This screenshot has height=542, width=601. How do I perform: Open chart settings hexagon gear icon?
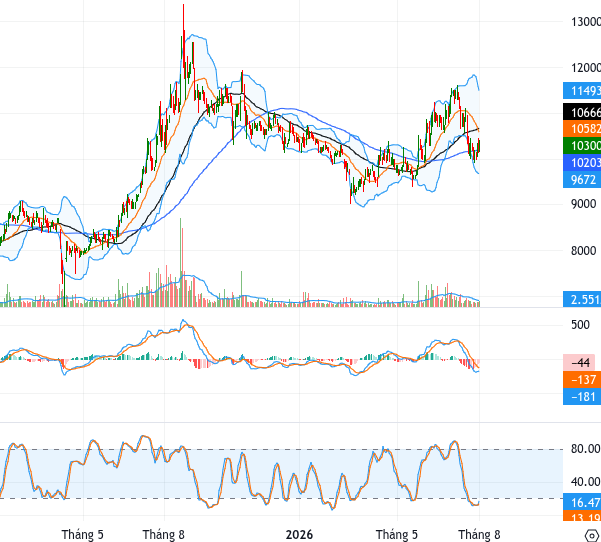pyautogui.click(x=592, y=535)
